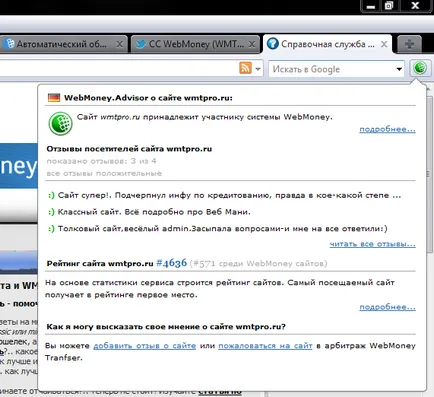434x397 pixels.
Task: Click the favicon of 'Автоматический об...' tab
Action: point(10,44)
